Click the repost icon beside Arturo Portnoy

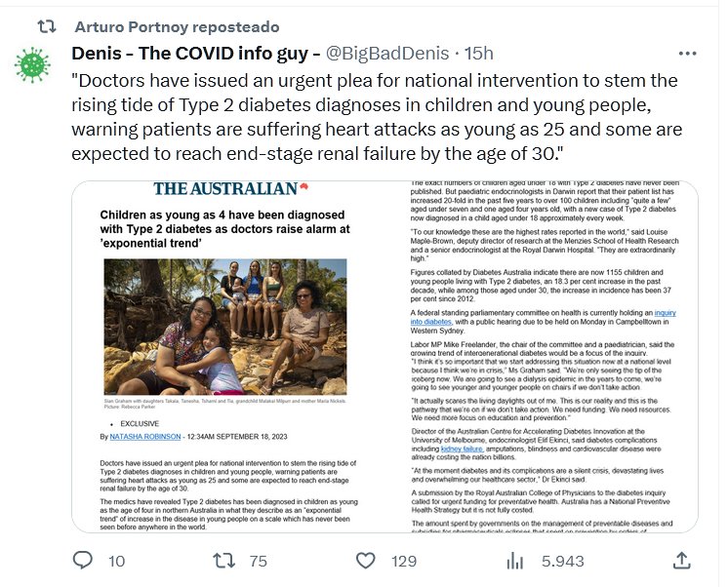pos(45,26)
